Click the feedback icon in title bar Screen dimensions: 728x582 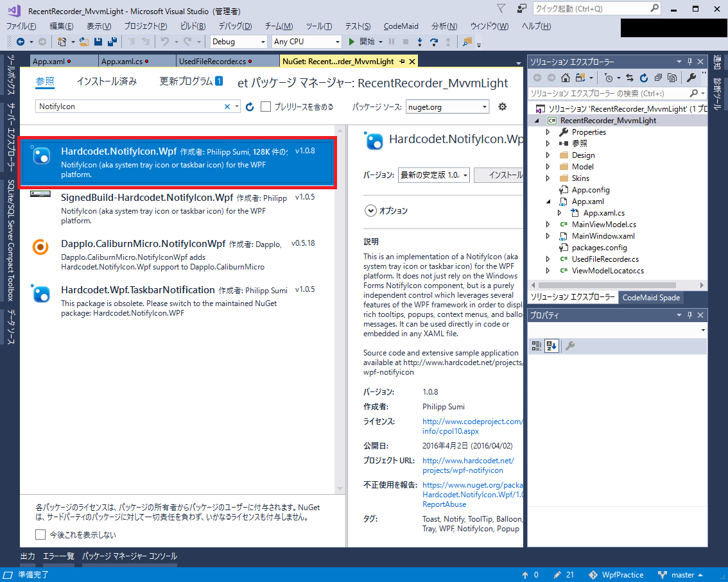(522, 8)
